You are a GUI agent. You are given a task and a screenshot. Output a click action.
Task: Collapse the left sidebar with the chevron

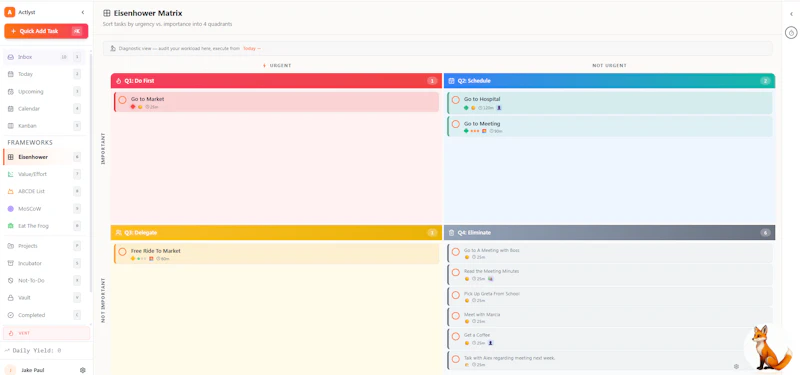coord(83,12)
